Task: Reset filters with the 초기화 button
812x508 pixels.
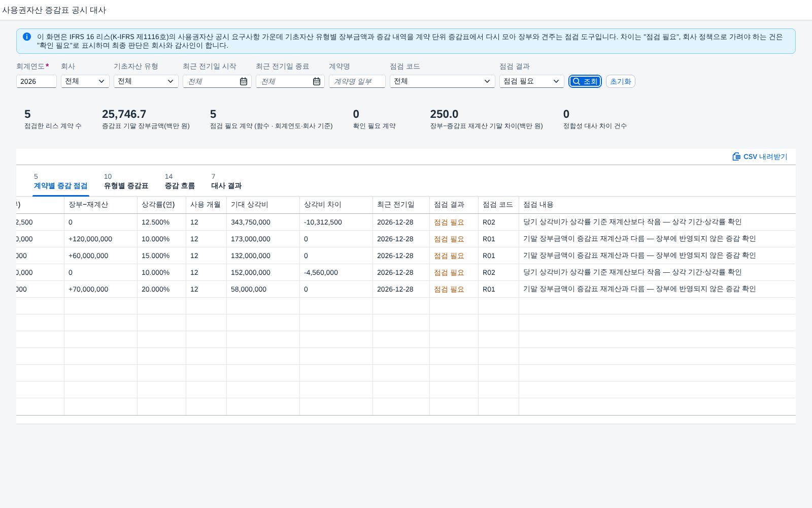Action: pyautogui.click(x=620, y=81)
